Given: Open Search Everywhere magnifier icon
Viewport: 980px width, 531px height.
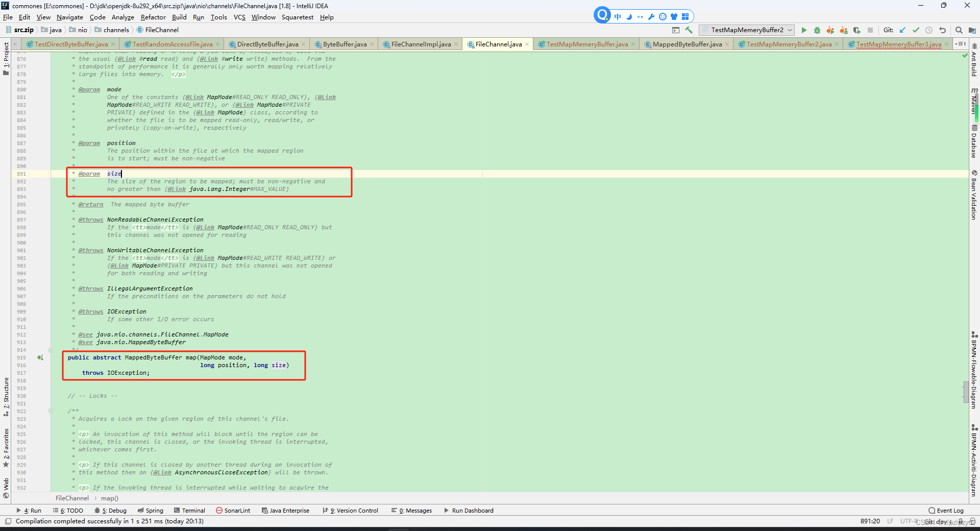Looking at the screenshot, I should click(x=960, y=30).
